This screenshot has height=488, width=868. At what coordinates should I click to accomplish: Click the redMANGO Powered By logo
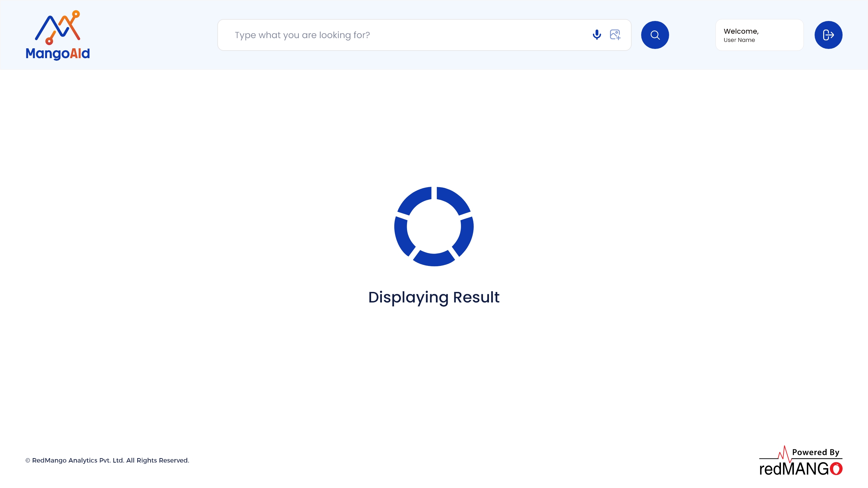(801, 461)
